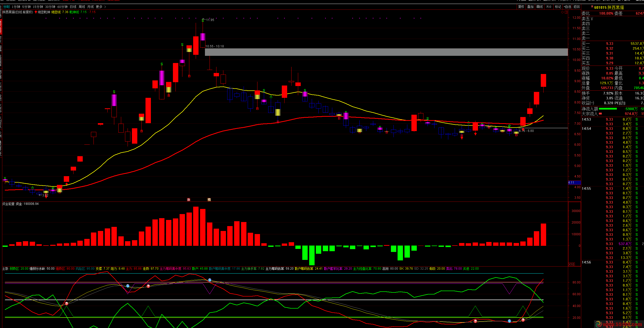644x328 pixels.
Task: Click the red arrow icon before 绝密乾坤
Action: click(x=36, y=12)
